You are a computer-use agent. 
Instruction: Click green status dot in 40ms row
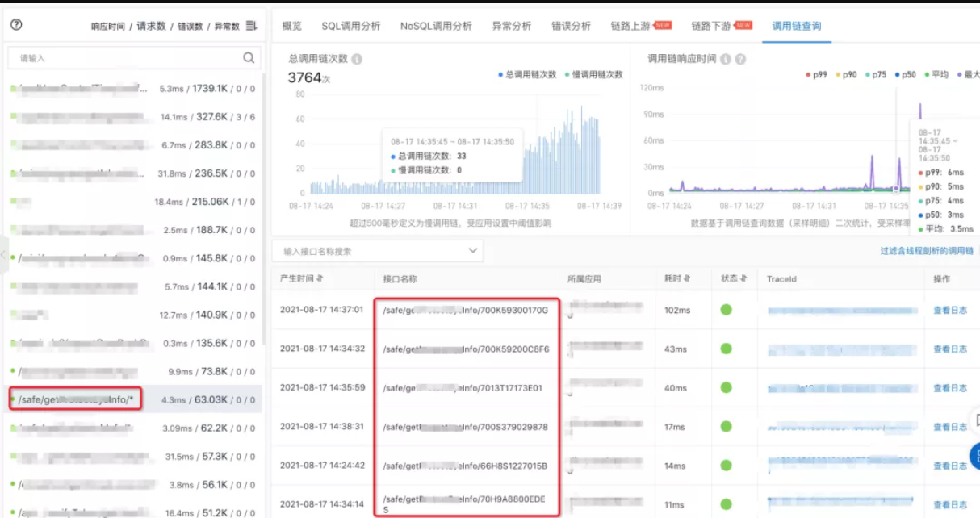[x=726, y=387]
